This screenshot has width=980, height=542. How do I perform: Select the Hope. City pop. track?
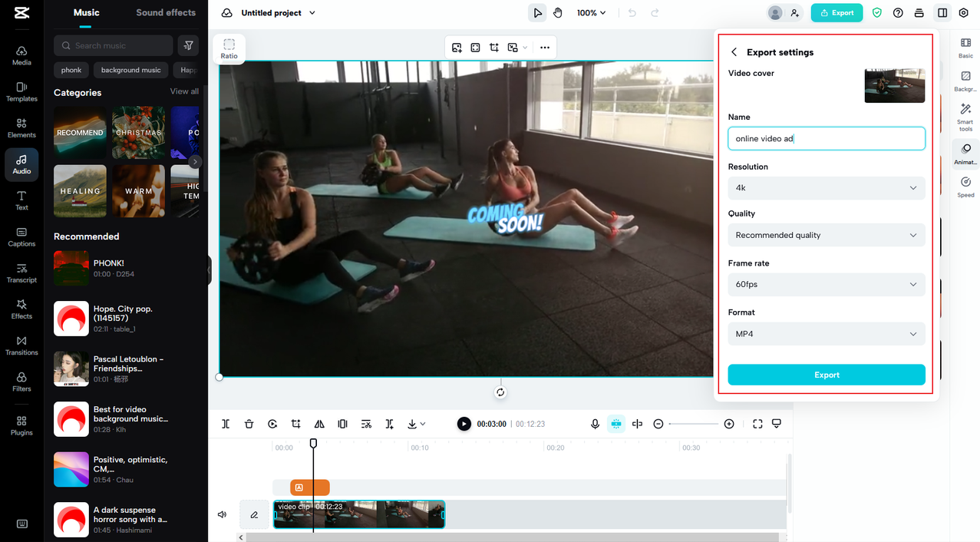pos(126,318)
